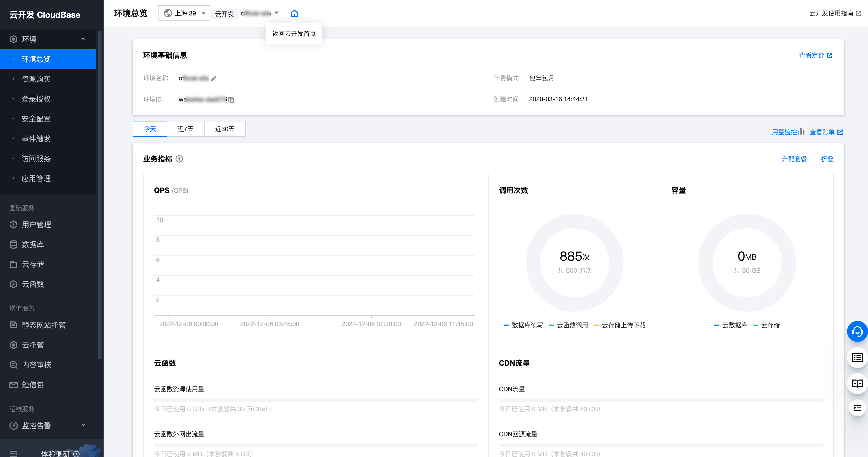This screenshot has width=868, height=457.
Task: Collapse the business metrics via 折叠
Action: coord(827,159)
